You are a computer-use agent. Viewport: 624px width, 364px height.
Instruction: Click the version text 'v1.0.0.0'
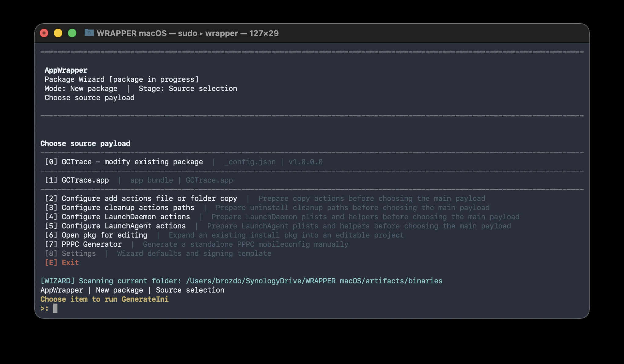pos(306,162)
